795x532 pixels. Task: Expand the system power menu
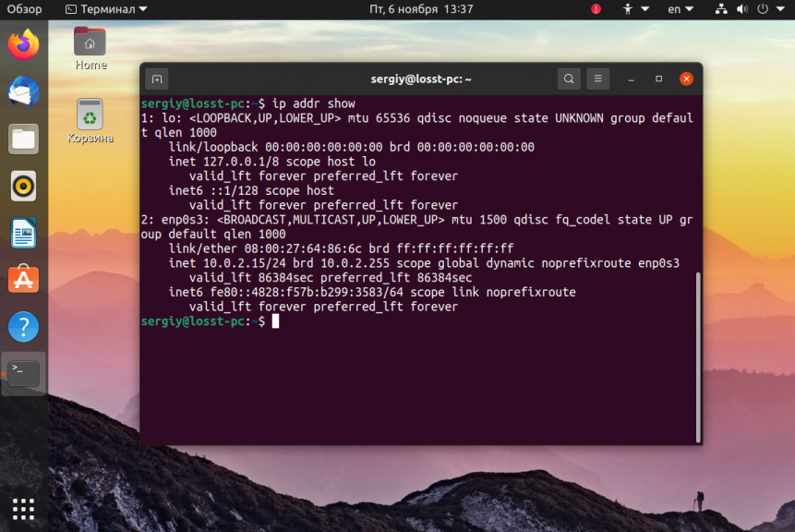[765, 9]
